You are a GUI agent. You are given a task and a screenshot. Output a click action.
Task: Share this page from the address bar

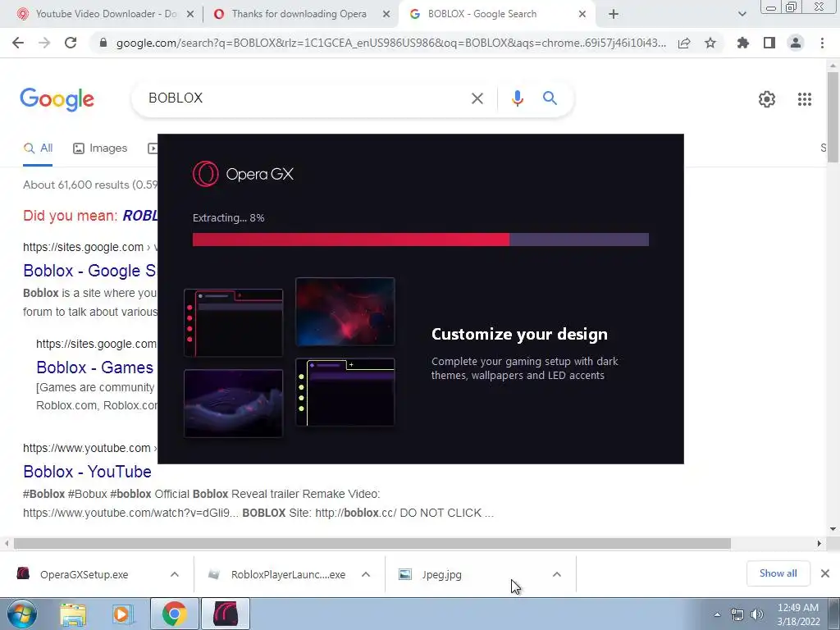point(684,43)
